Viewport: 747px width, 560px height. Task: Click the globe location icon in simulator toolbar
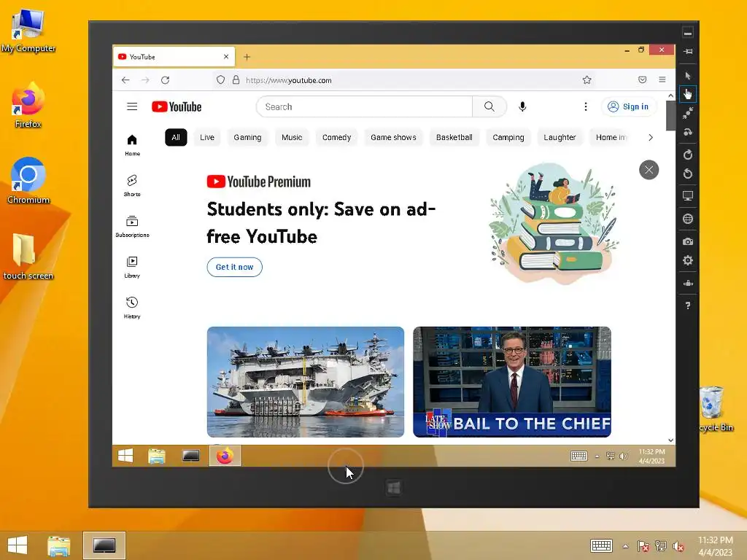click(687, 219)
